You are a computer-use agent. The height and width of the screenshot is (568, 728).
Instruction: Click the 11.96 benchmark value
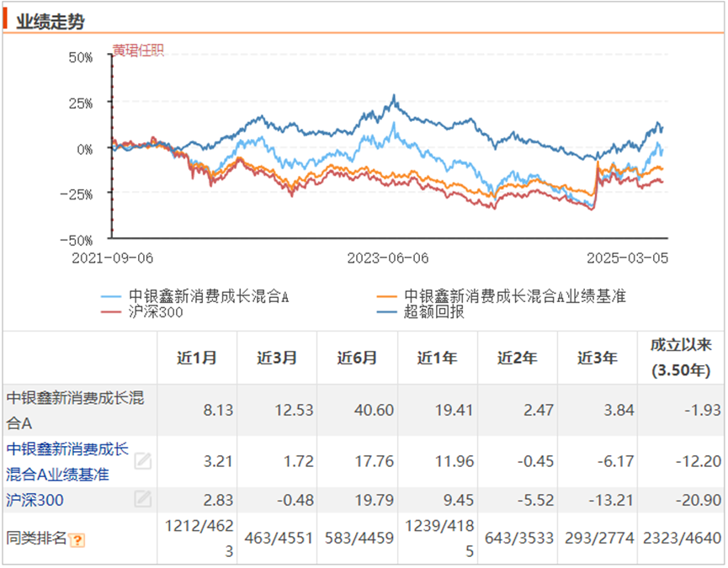(x=454, y=462)
